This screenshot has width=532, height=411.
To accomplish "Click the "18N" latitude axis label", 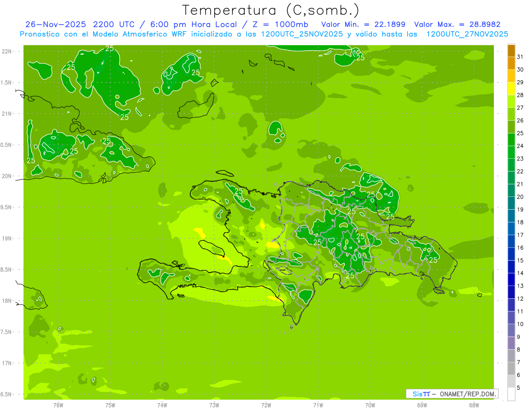I will click(7, 301).
